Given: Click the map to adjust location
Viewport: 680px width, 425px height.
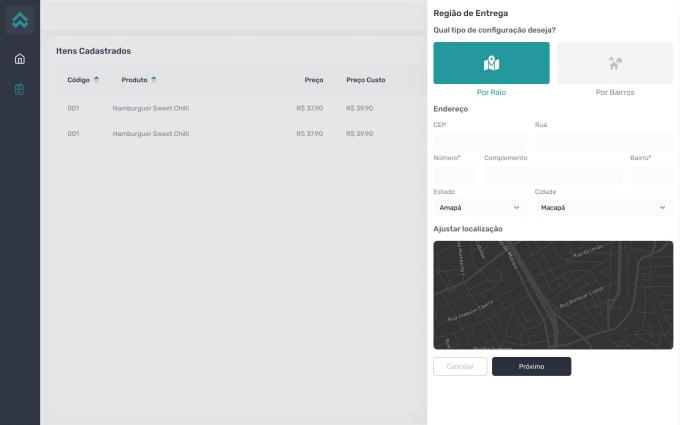Looking at the screenshot, I should (553, 295).
